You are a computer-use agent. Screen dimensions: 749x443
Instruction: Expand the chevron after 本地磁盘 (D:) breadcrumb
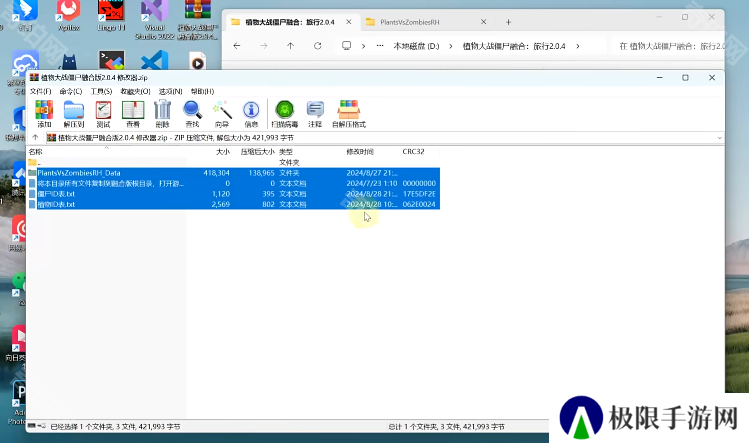point(450,46)
